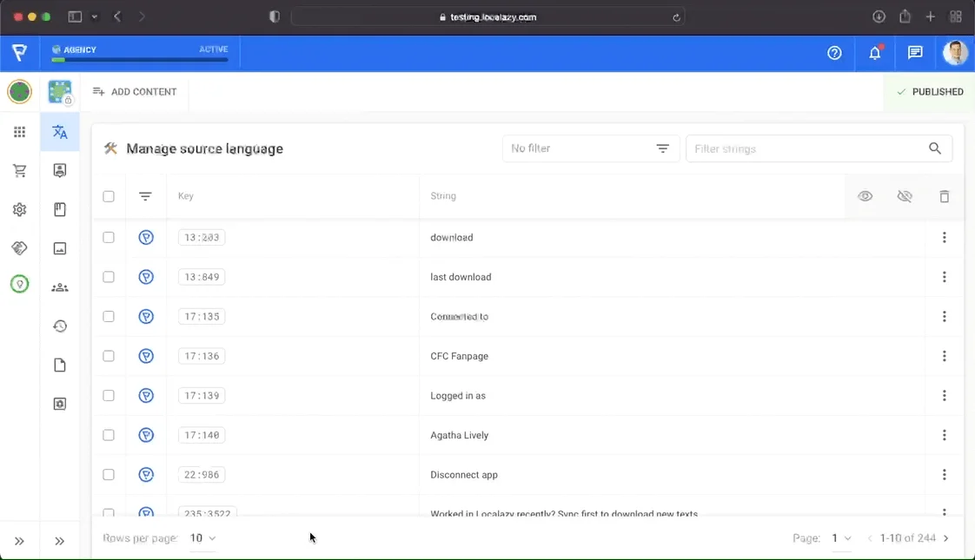The width and height of the screenshot is (975, 560).
Task: Delete selected strings with the trash icon
Action: (945, 196)
